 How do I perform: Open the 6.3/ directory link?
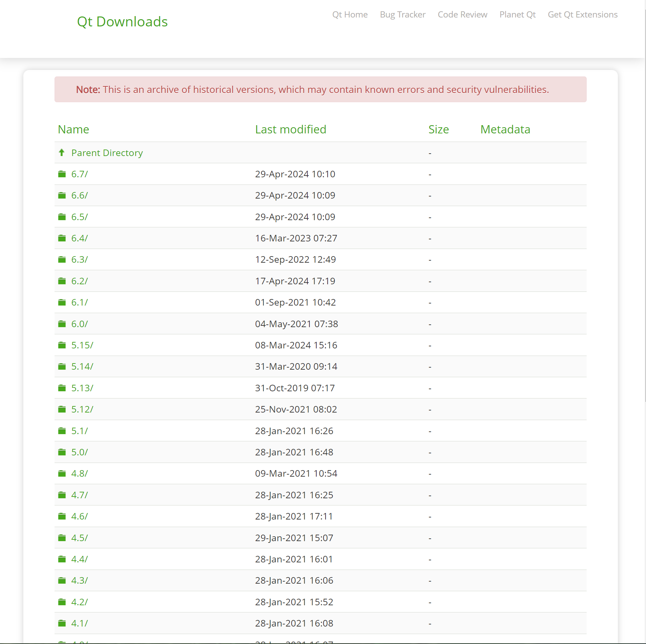[80, 260]
